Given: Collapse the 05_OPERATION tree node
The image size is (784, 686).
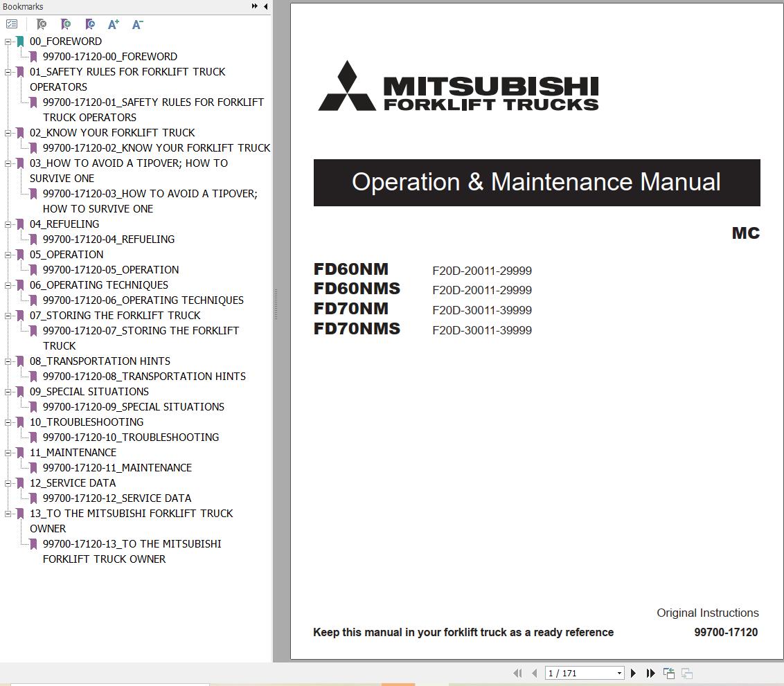Looking at the screenshot, I should tap(8, 255).
